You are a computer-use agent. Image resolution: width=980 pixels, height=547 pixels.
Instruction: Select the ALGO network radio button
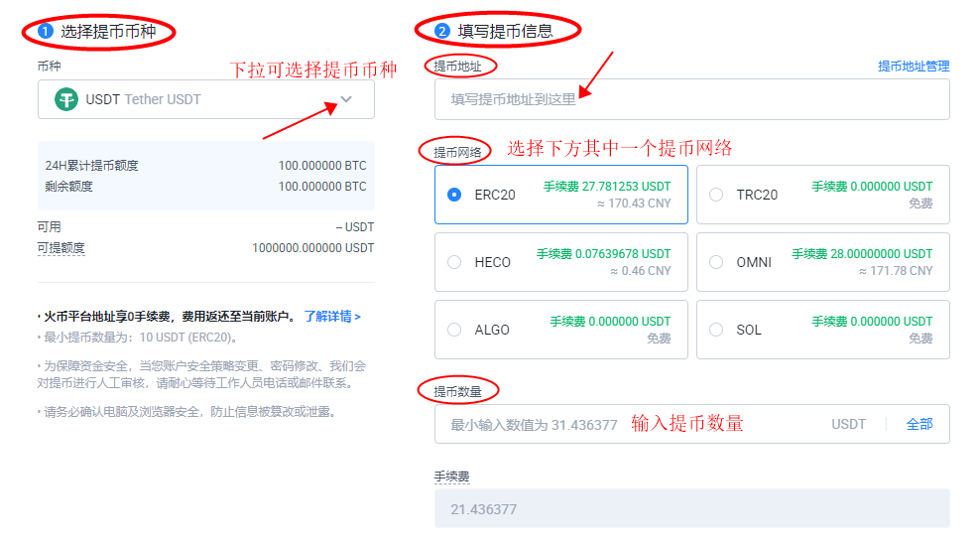[x=454, y=330]
